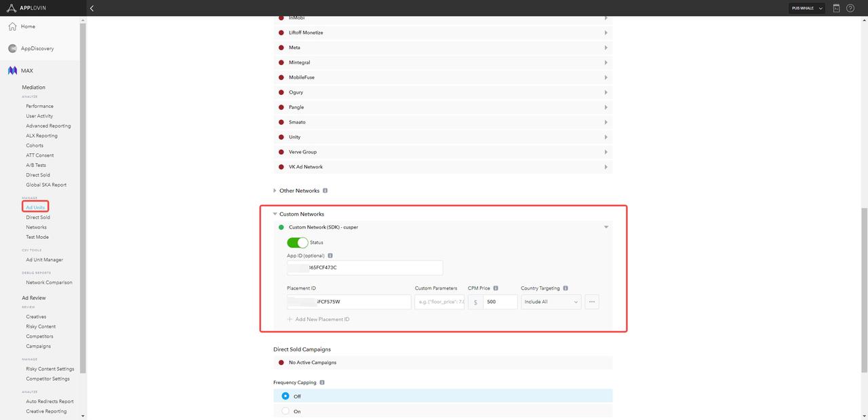Click the red status dot beside Unity
868x420 pixels.
[x=281, y=137]
